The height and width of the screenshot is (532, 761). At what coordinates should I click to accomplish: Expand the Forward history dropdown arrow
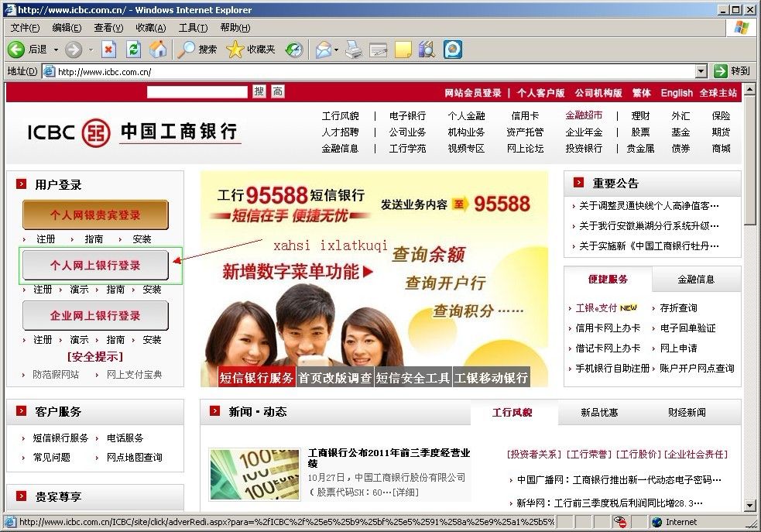coord(91,50)
